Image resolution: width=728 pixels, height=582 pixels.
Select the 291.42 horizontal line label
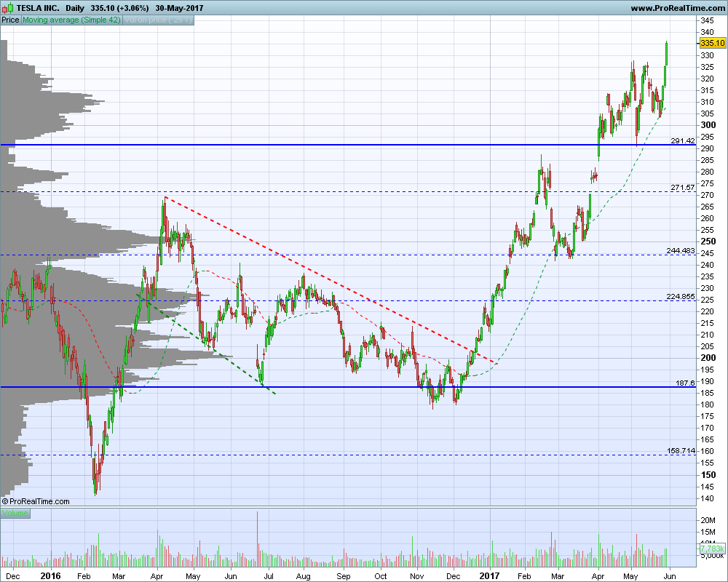683,140
